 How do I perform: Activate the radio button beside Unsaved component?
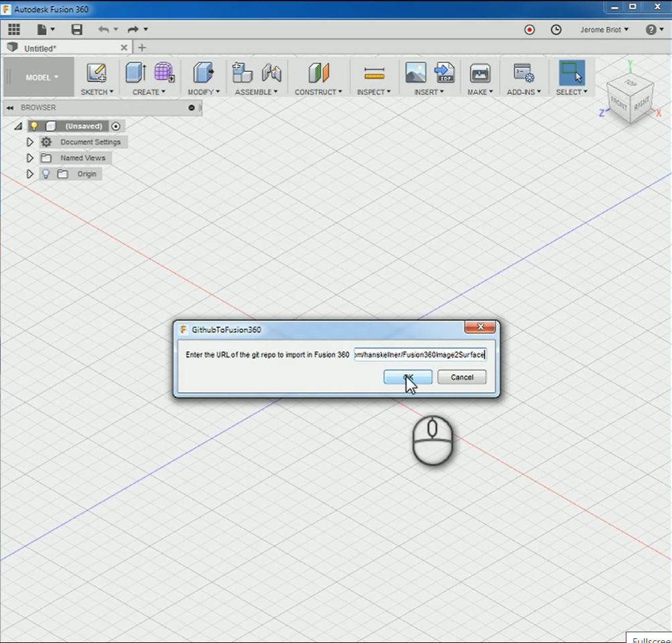116,126
